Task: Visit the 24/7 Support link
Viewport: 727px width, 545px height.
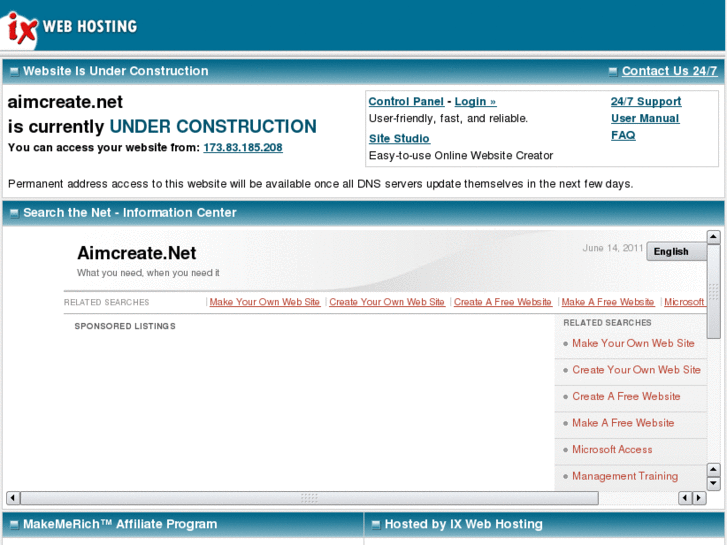Action: 646,102
